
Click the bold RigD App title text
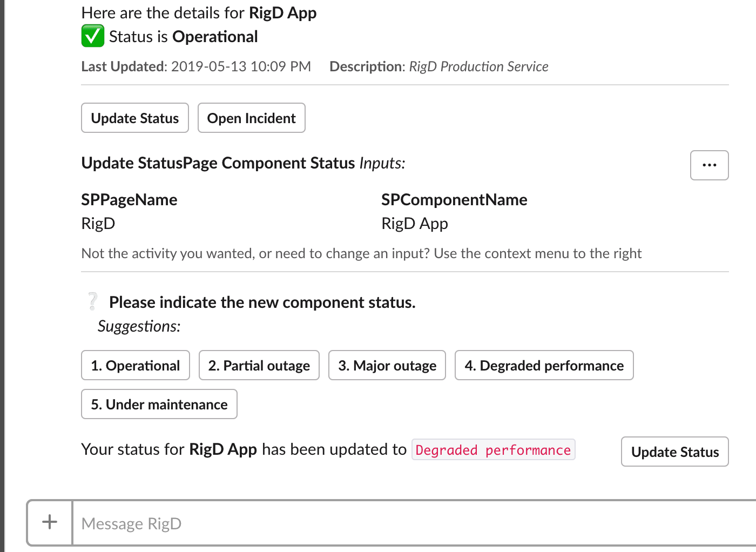[282, 12]
